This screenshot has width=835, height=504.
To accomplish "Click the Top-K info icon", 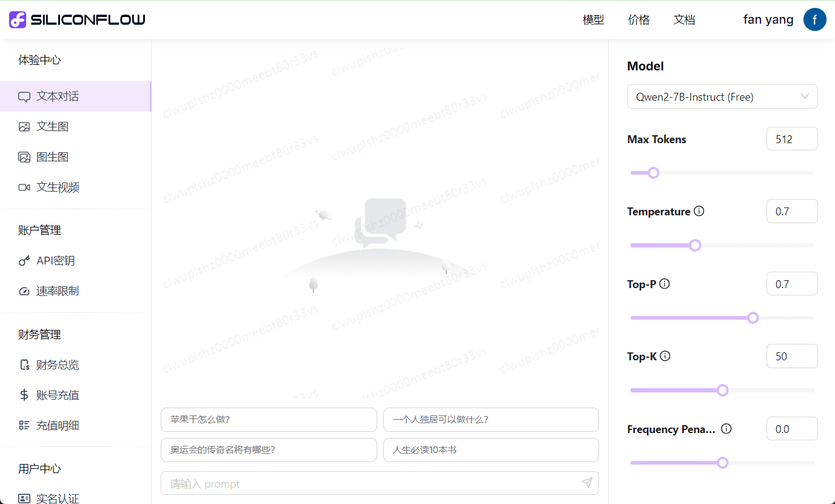I will (665, 356).
